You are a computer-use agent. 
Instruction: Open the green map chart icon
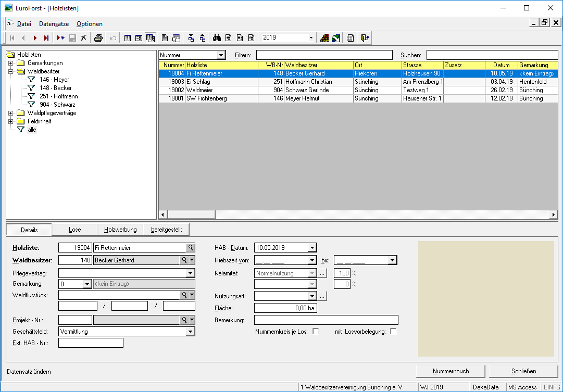pos(336,37)
